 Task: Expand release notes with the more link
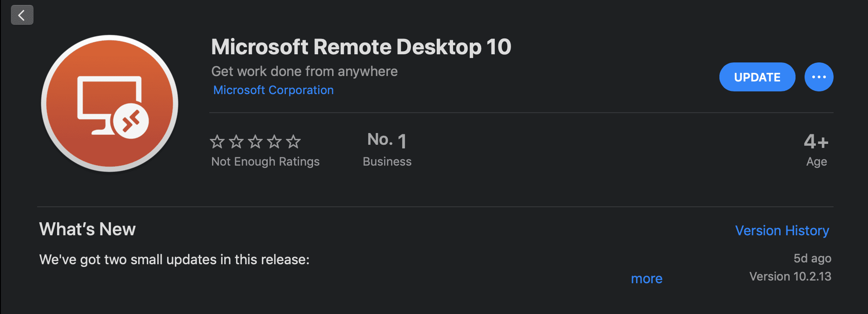click(646, 279)
